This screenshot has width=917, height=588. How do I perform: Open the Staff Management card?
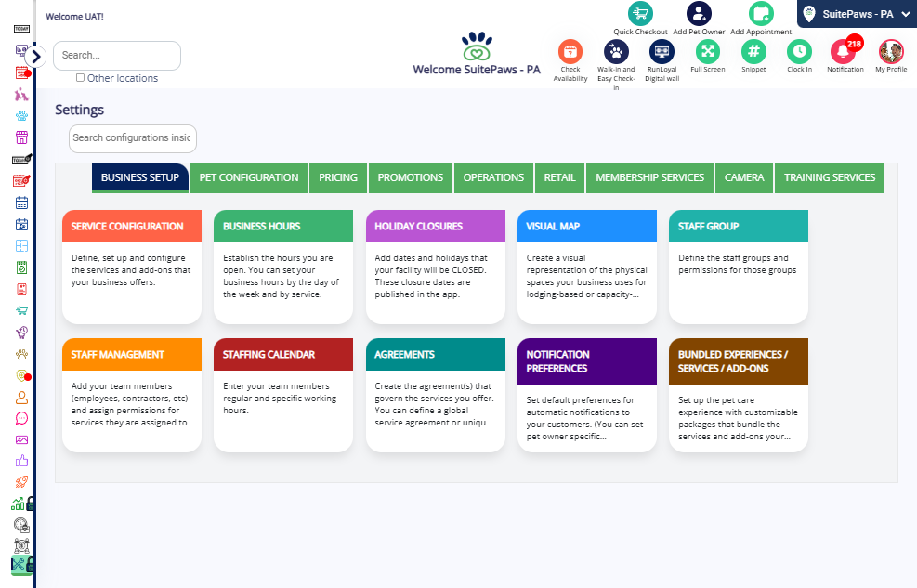point(132,395)
